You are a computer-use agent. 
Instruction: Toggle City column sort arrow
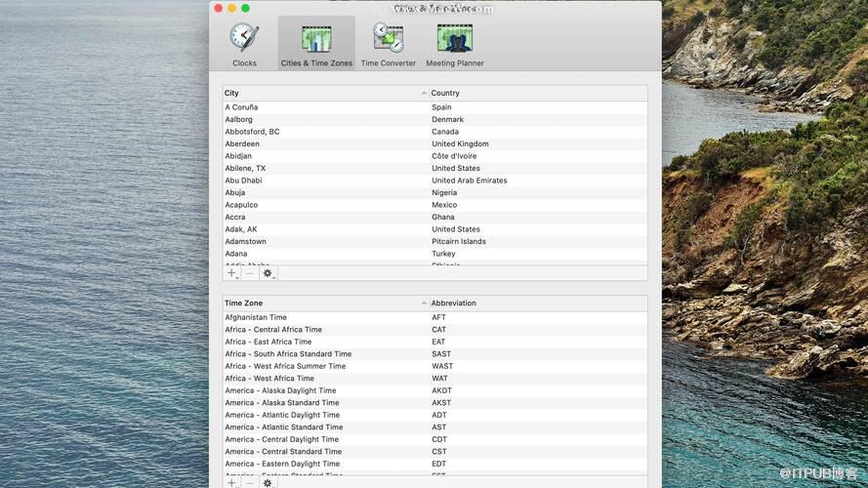click(424, 93)
